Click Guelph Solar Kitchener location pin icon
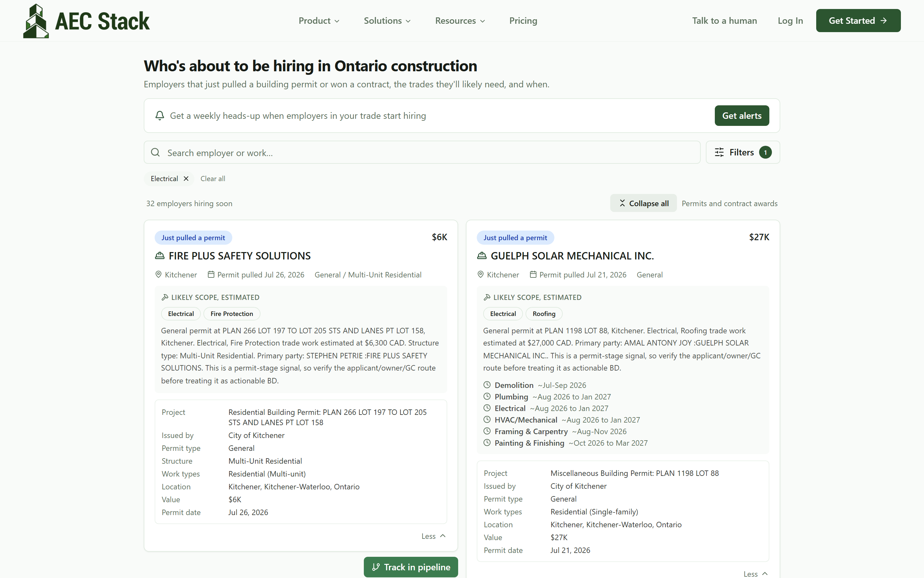 pos(481,275)
